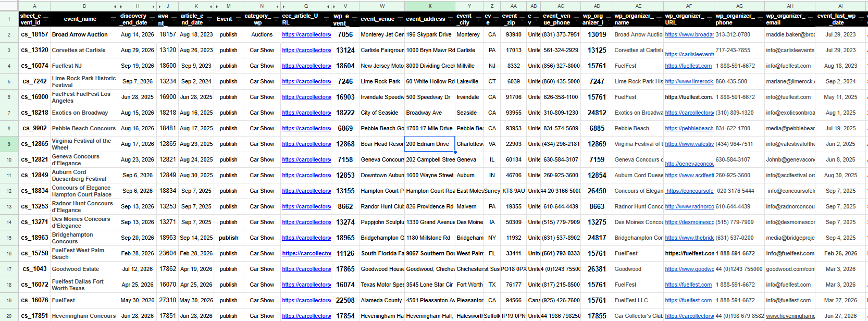Open the https://carlisleevents organizer URL link
The height and width of the screenshot is (321, 868).
[x=689, y=54]
